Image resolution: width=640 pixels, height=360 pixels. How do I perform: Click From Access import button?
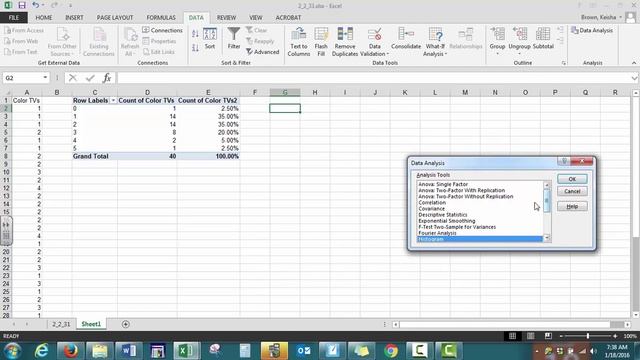pyautogui.click(x=24, y=30)
